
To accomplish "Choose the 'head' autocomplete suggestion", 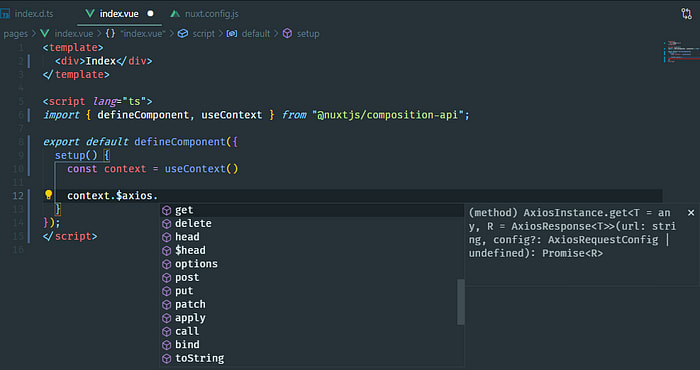I will click(x=312, y=237).
